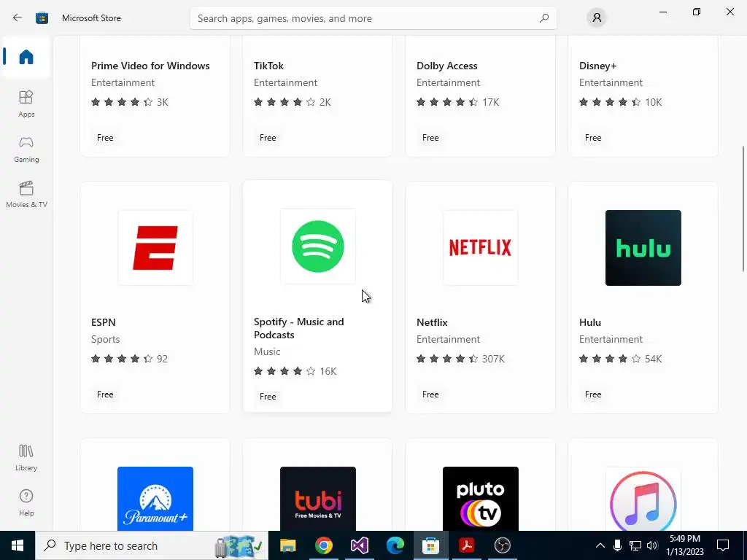Screen dimensions: 747x560
Task: Click the Music category under Spotify
Action: (x=267, y=352)
